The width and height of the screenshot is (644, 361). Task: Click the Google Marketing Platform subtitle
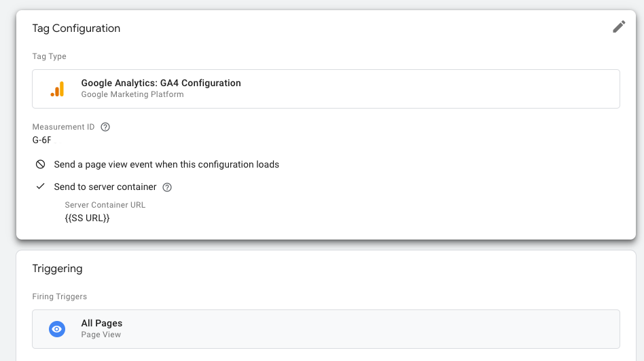pos(132,94)
